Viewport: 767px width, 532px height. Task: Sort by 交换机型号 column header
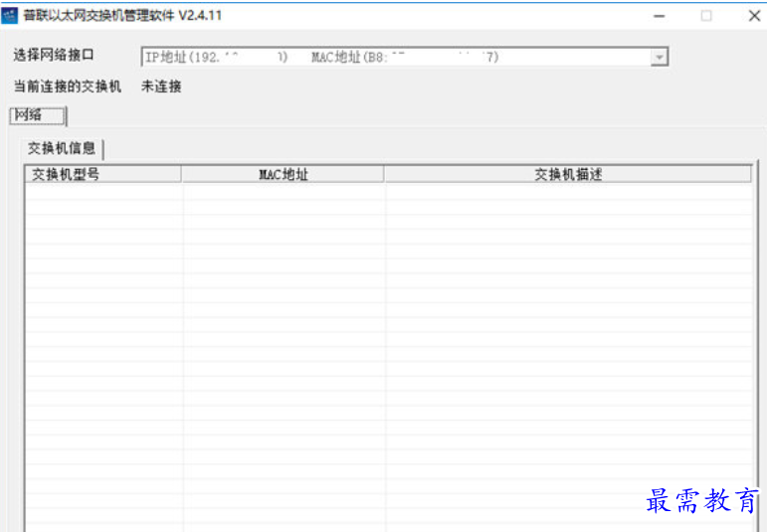coord(102,174)
